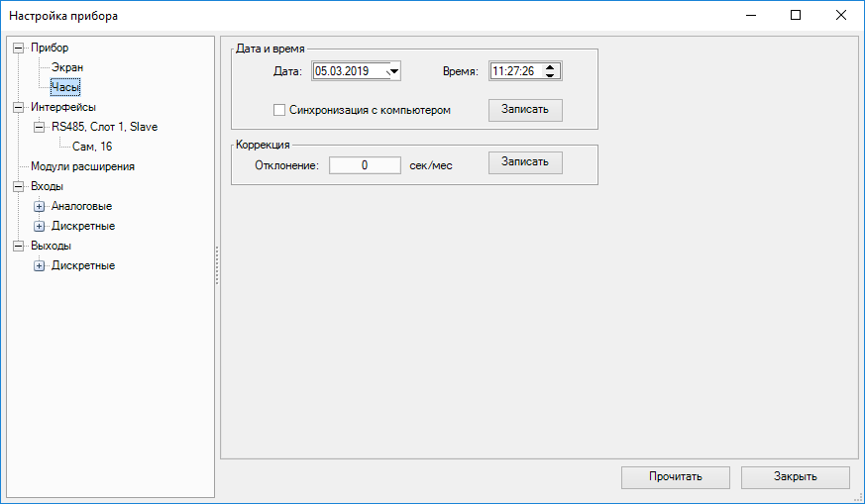Click the Отклонение input field
865x504 pixels.
(365, 165)
